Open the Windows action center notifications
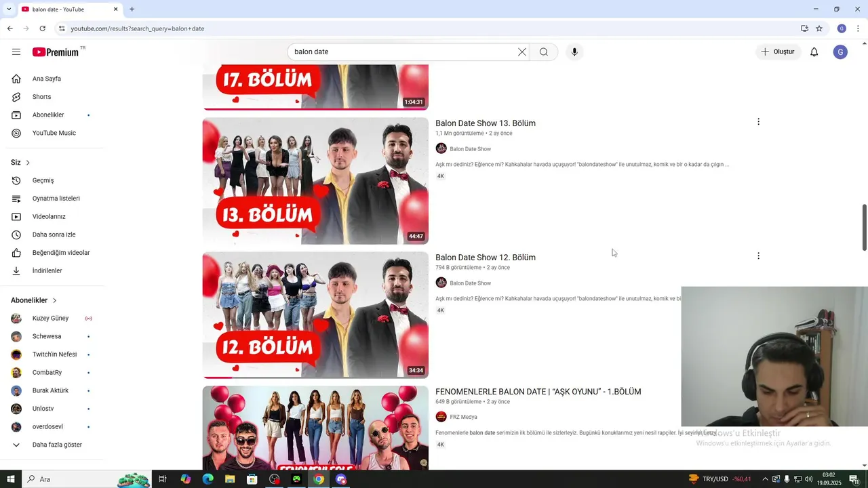Image resolution: width=868 pixels, height=488 pixels. point(854,479)
